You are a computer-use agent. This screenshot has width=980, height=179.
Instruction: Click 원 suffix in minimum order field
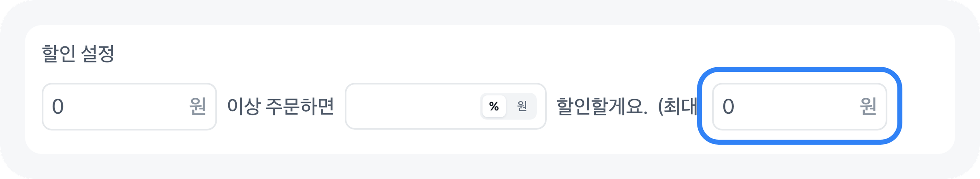pos(197,107)
